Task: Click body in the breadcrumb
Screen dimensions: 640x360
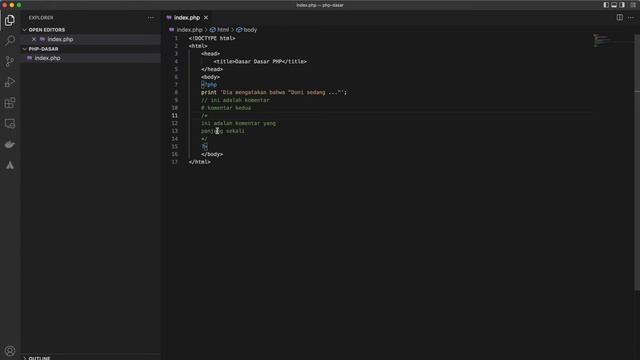Action: [x=250, y=30]
